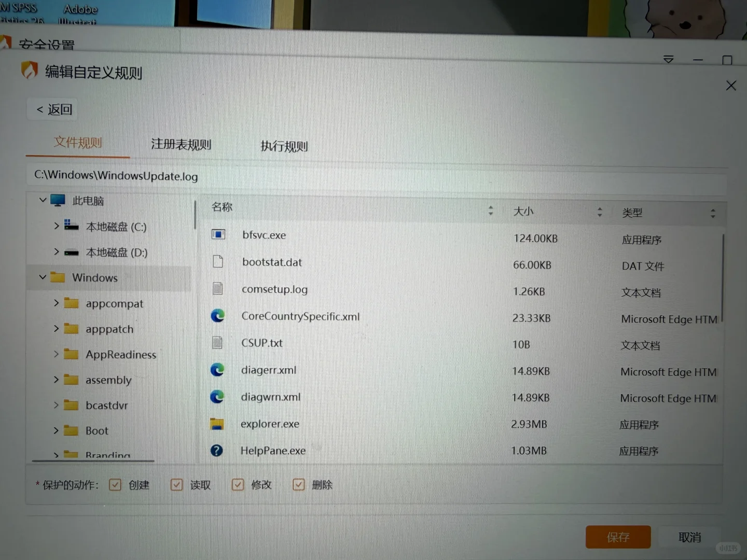Click the bootstat.dat file icon

point(217,261)
